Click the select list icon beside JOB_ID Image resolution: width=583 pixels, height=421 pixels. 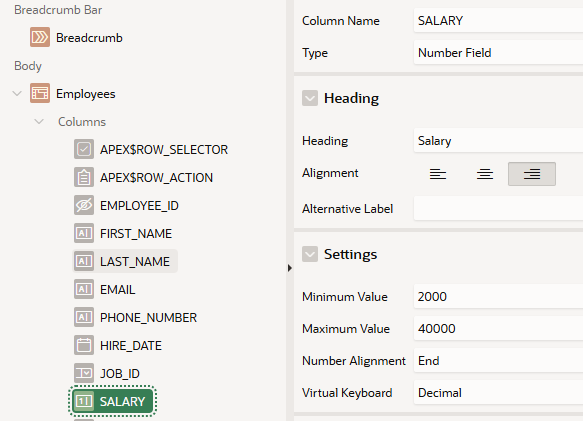pyautogui.click(x=84, y=373)
